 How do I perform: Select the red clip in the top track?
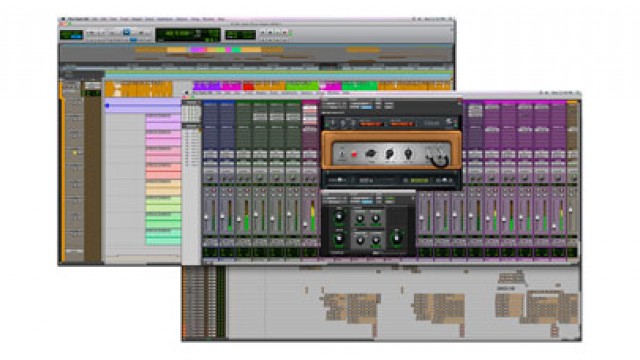[248, 86]
